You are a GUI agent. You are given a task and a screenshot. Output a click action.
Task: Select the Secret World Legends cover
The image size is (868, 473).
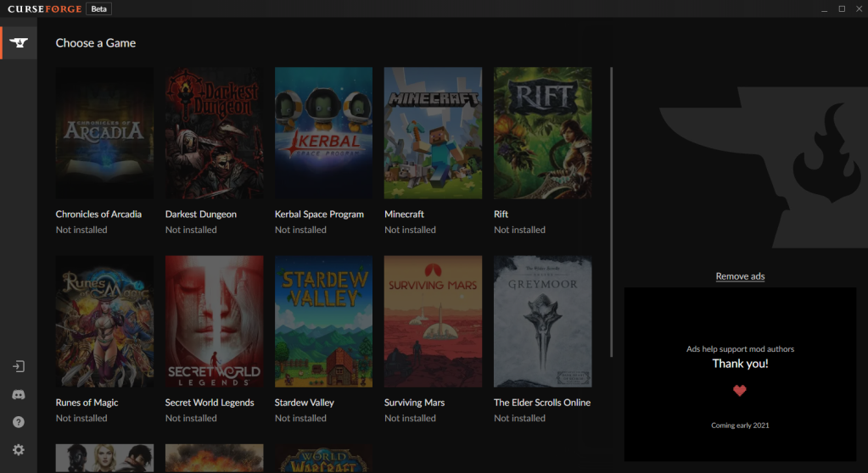(x=214, y=321)
